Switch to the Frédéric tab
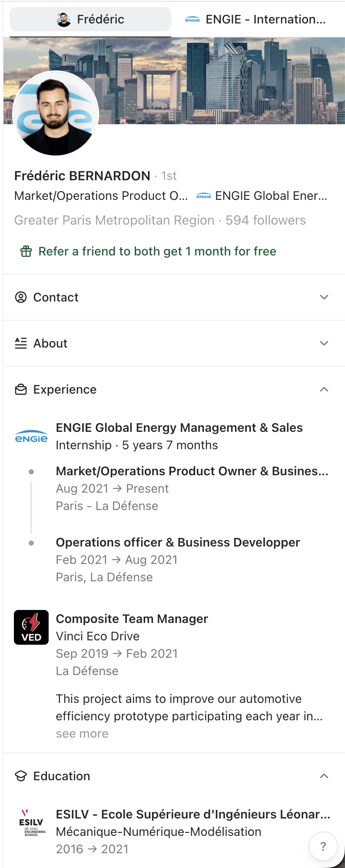345x868 pixels. [90, 19]
